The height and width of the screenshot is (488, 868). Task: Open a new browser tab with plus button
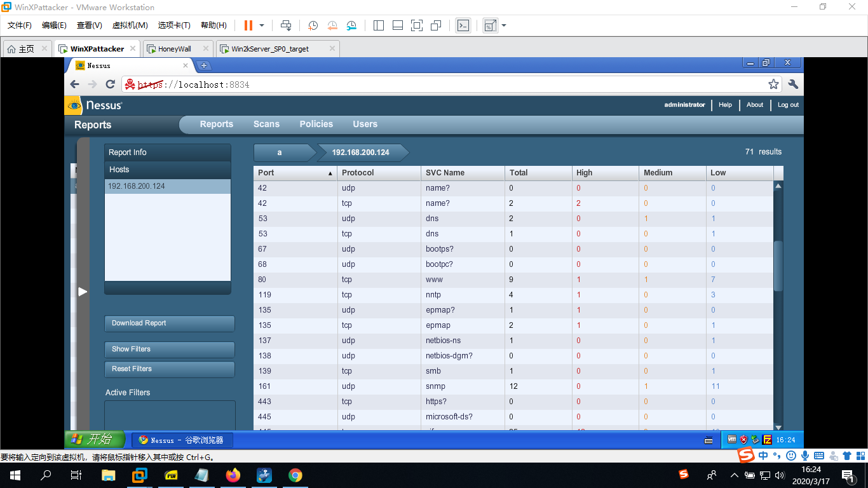pos(204,65)
